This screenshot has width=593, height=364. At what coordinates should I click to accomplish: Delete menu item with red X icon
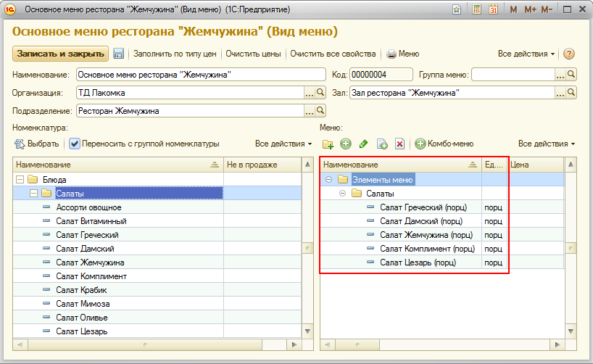[399, 144]
